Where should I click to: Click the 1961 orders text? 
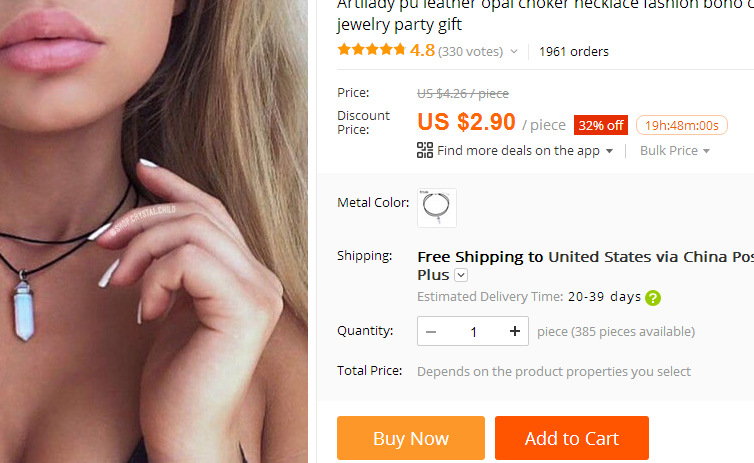click(574, 51)
